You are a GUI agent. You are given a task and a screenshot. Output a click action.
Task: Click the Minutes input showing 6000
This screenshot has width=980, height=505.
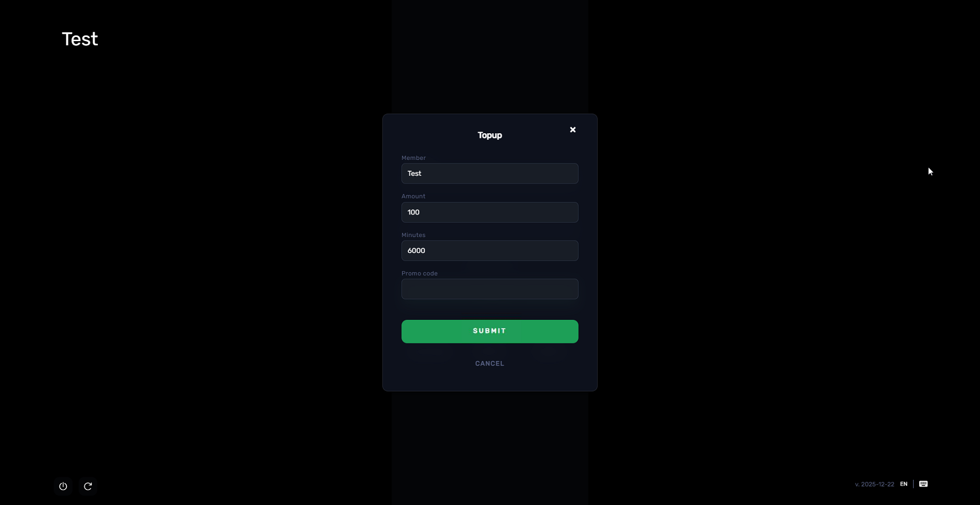[x=490, y=250]
